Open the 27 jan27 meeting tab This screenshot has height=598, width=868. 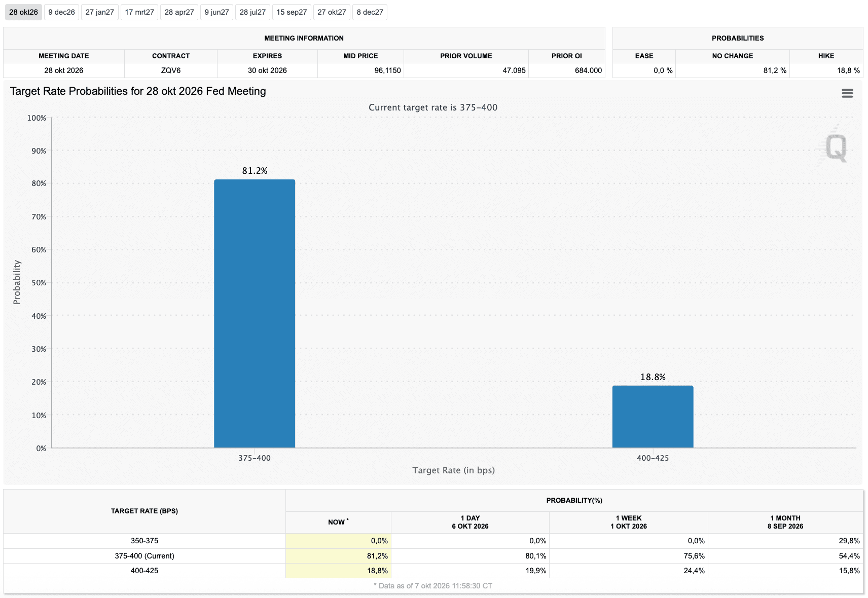pyautogui.click(x=100, y=12)
